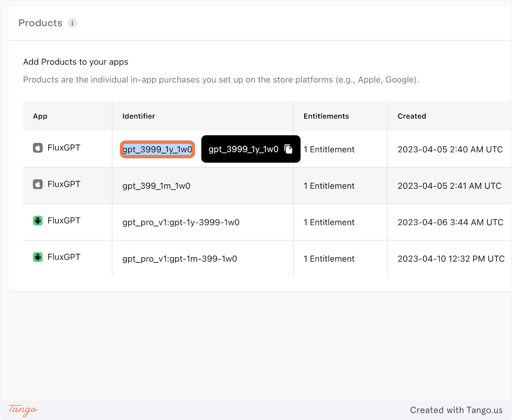512x420 pixels.
Task: Click the 2023-04-10 12:32 PM UTC date
Action: click(x=451, y=259)
